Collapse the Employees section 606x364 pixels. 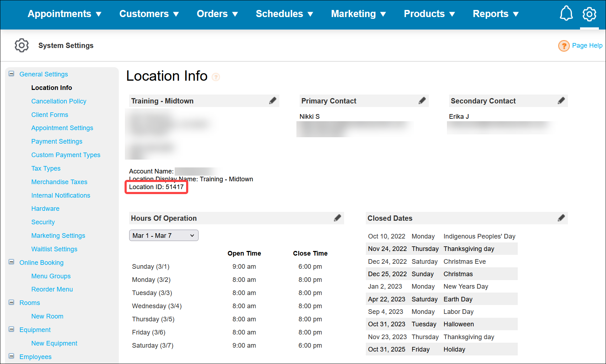pos(11,357)
